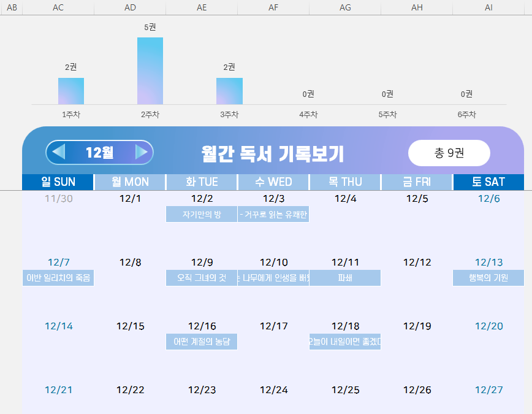Open the 이반 일리치의 죽음 entry

coord(58,278)
